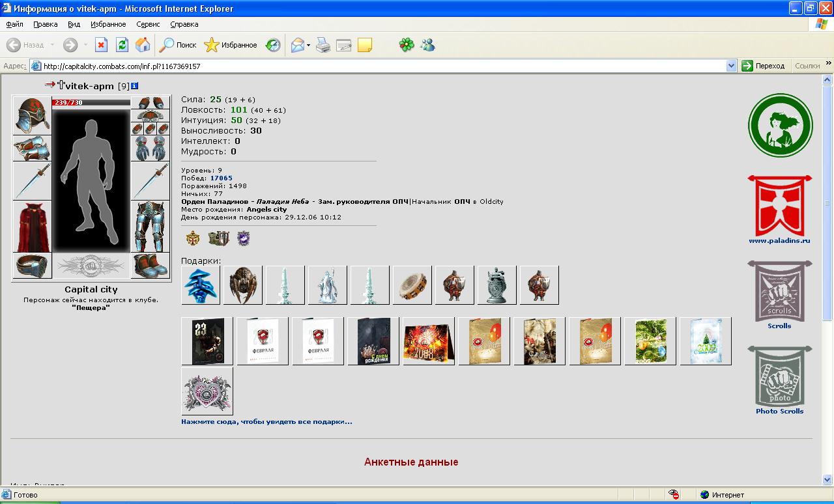Go to Home page via house icon
The height and width of the screenshot is (504, 834).
pyautogui.click(x=143, y=45)
